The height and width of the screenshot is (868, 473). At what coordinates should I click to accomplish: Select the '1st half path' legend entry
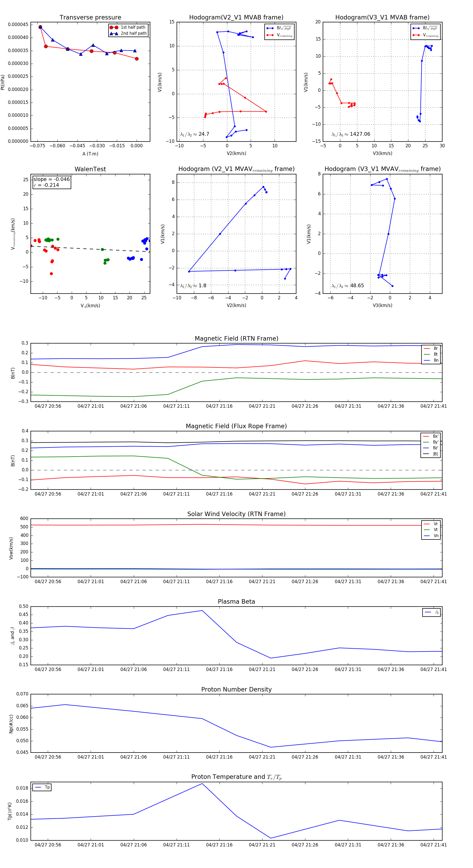point(128,27)
